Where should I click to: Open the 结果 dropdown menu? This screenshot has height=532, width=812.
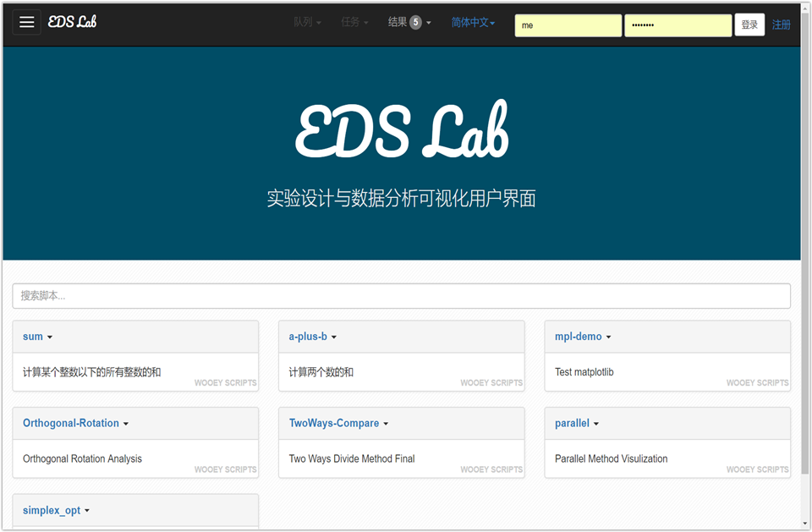[409, 22]
